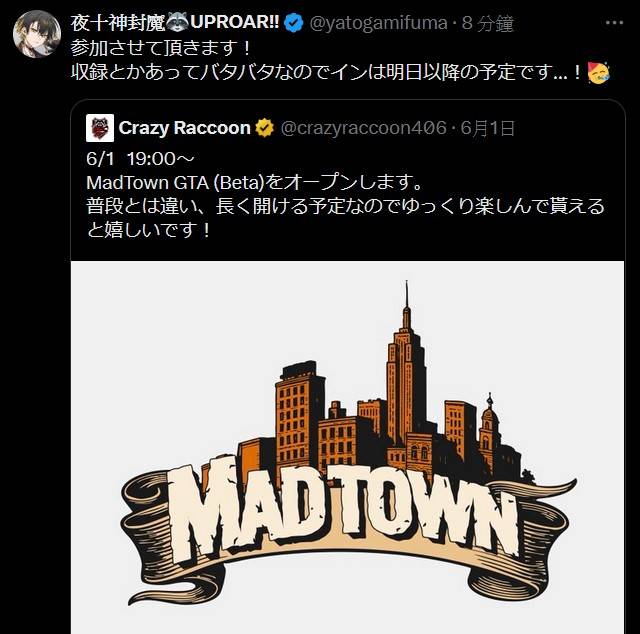Select the Crazy Raccoon account name
This screenshot has width=640, height=634.
[x=184, y=128]
